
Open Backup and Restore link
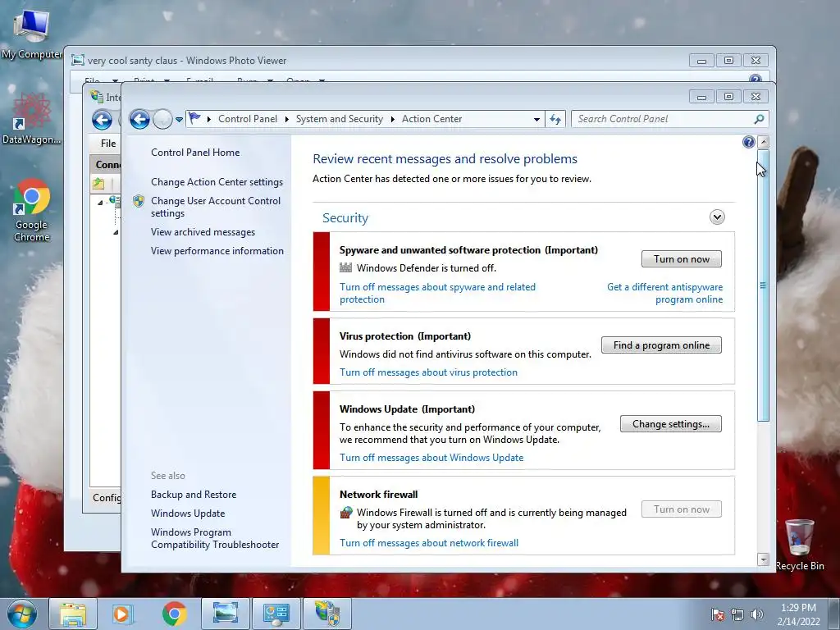point(194,495)
